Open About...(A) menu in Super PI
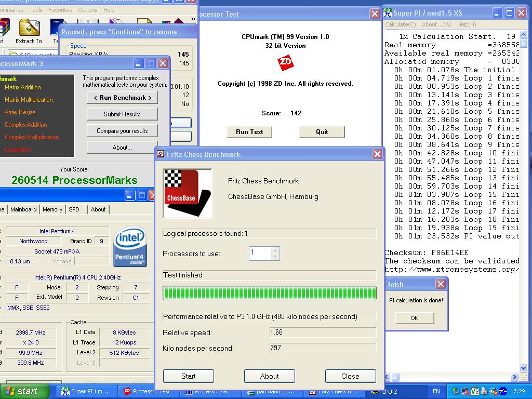532x399 pixels. [436, 24]
